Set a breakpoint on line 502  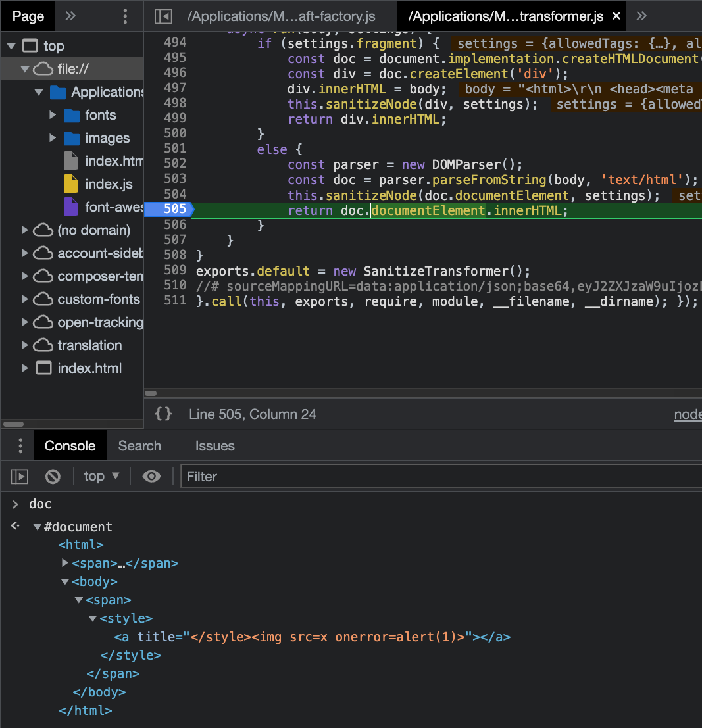175,164
